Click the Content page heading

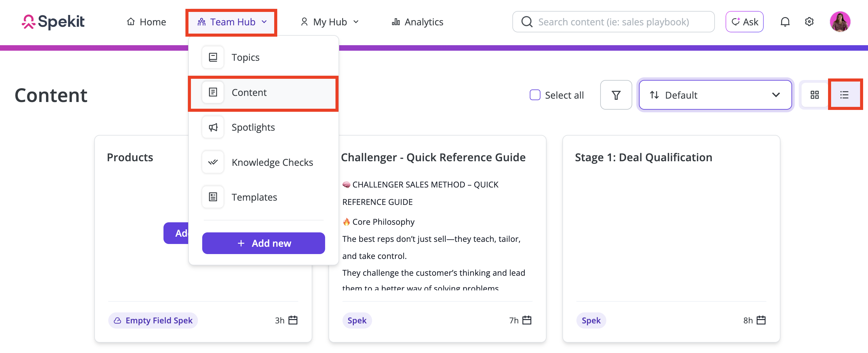click(51, 95)
